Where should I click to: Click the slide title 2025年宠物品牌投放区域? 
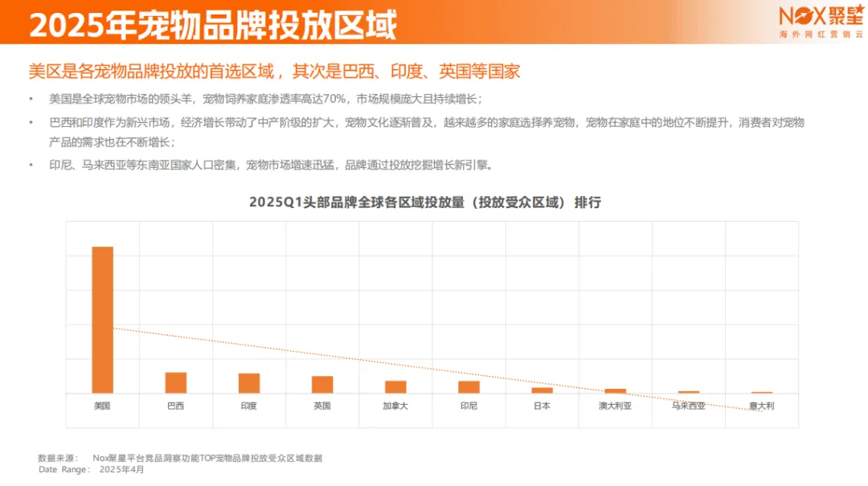(213, 26)
